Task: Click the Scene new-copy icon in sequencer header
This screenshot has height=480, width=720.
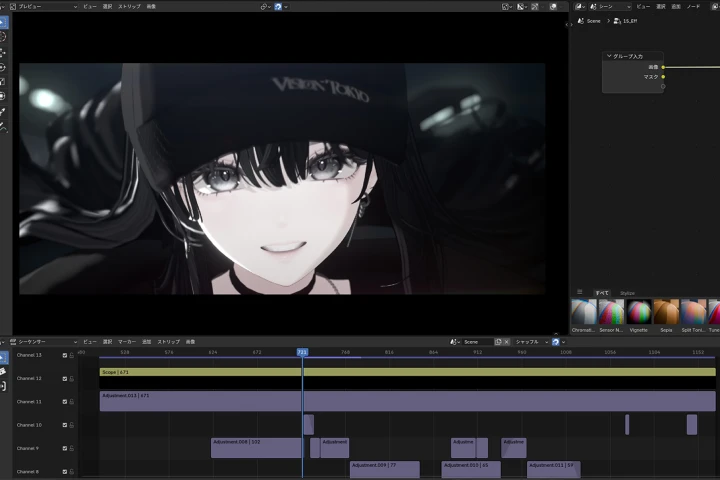Action: coord(498,342)
